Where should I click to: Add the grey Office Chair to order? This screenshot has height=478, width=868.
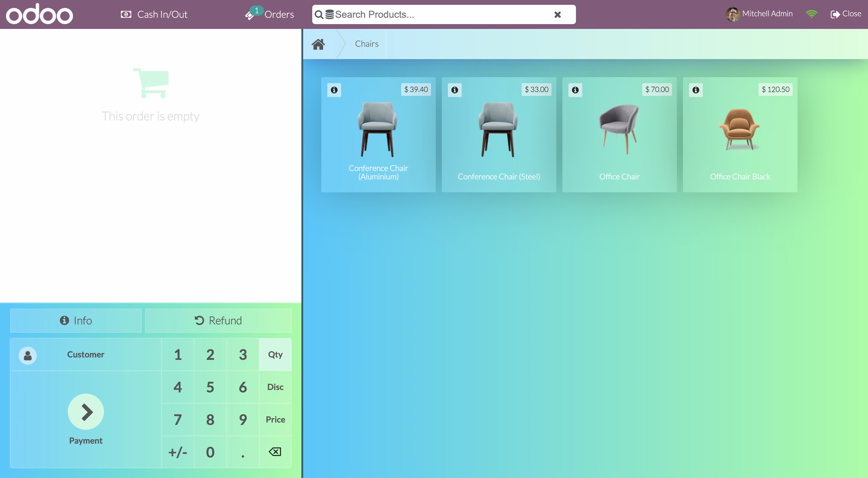coord(619,135)
